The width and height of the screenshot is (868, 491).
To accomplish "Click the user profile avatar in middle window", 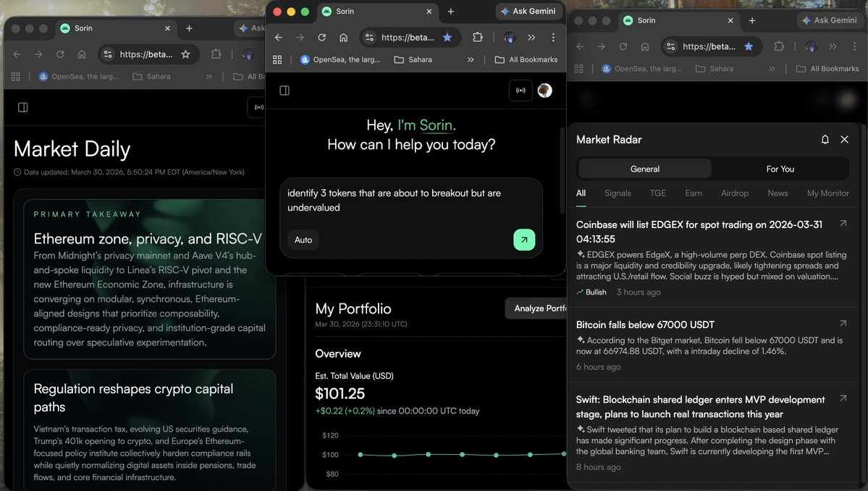I will (544, 91).
